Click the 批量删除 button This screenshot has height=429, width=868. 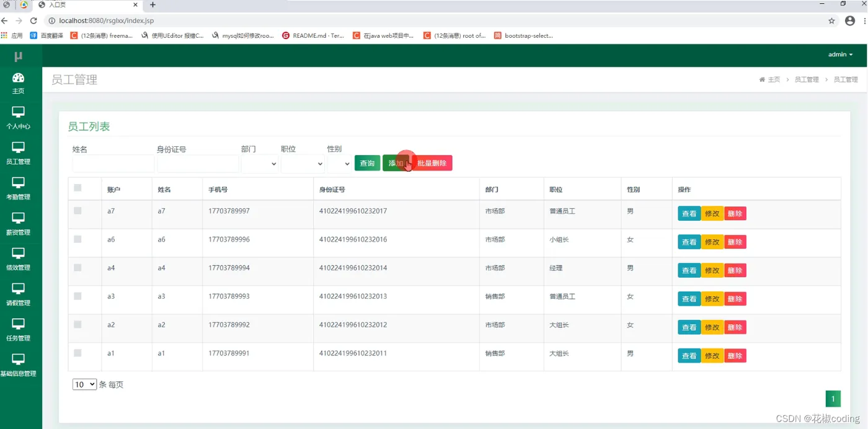[432, 163]
